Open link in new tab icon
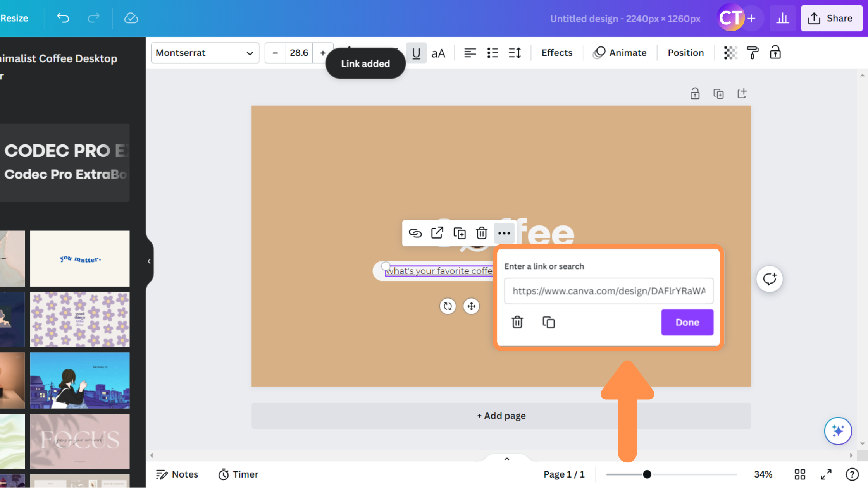The image size is (868, 488). point(437,233)
